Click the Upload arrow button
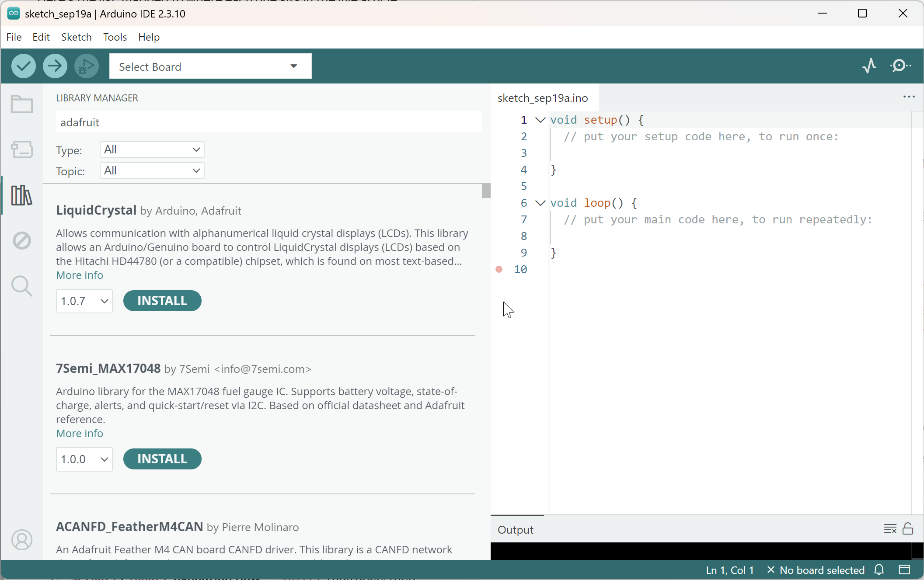The height and width of the screenshot is (580, 924). click(x=55, y=66)
